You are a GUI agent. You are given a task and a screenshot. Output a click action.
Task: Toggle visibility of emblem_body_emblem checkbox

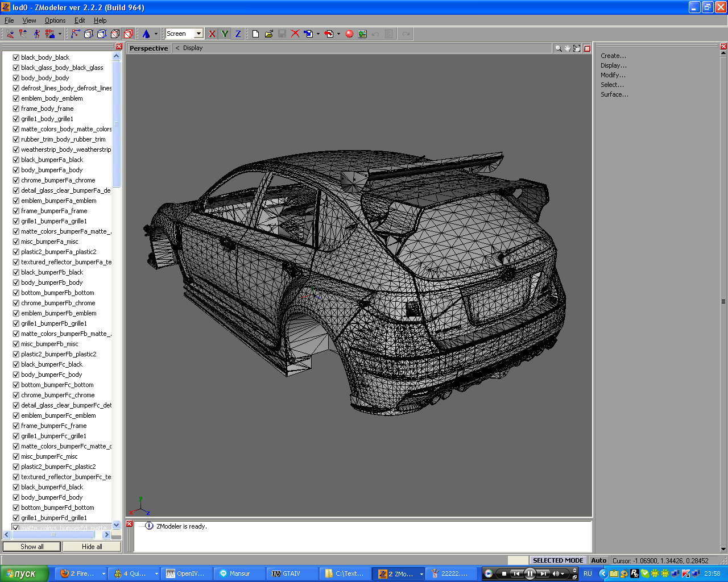point(16,98)
